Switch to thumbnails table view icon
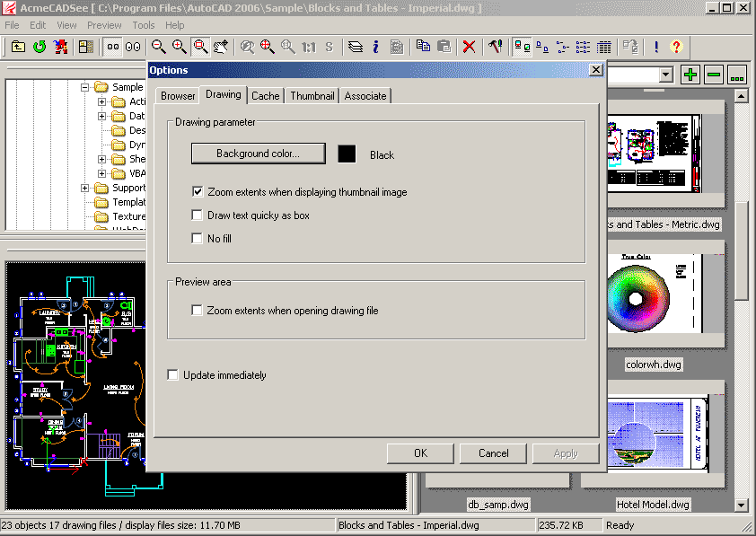This screenshot has width=756, height=536. pos(603,47)
